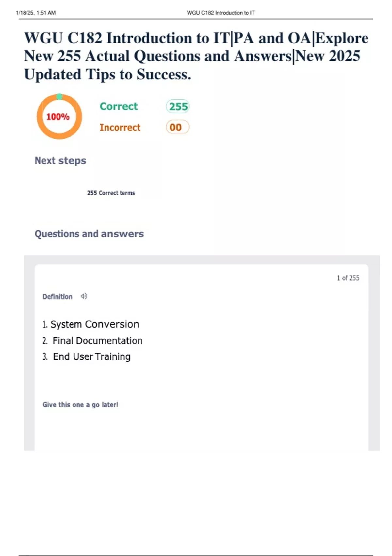The width and height of the screenshot is (392, 556).
Task: Click the orange 00 incorrect count badge
Action: [x=177, y=127]
